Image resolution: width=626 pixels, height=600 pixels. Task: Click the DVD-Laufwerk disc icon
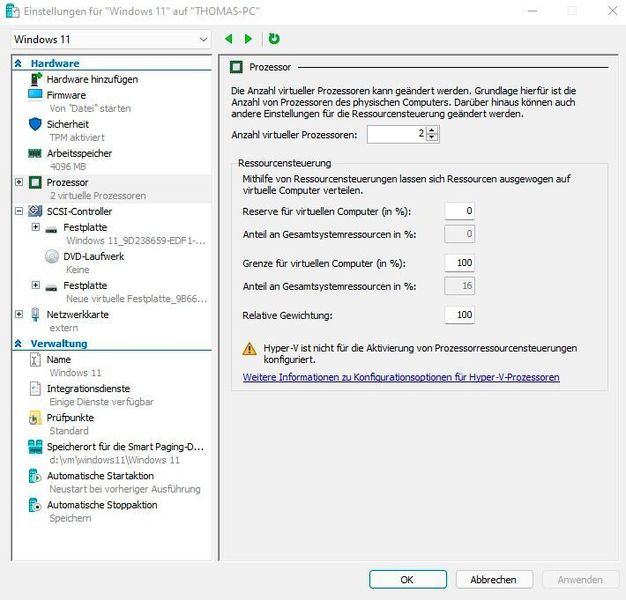[52, 256]
